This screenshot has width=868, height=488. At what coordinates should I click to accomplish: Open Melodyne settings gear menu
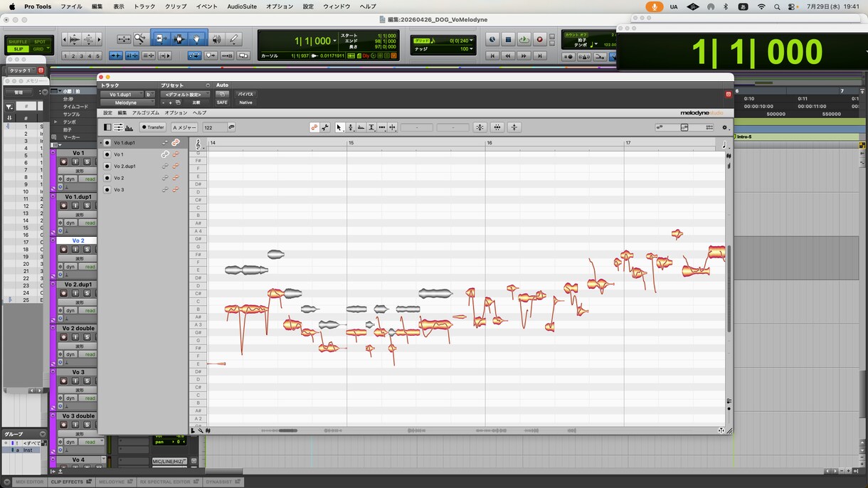tap(725, 128)
